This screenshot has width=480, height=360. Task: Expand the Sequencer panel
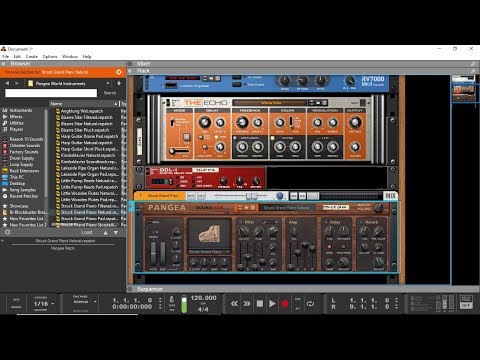[130, 289]
